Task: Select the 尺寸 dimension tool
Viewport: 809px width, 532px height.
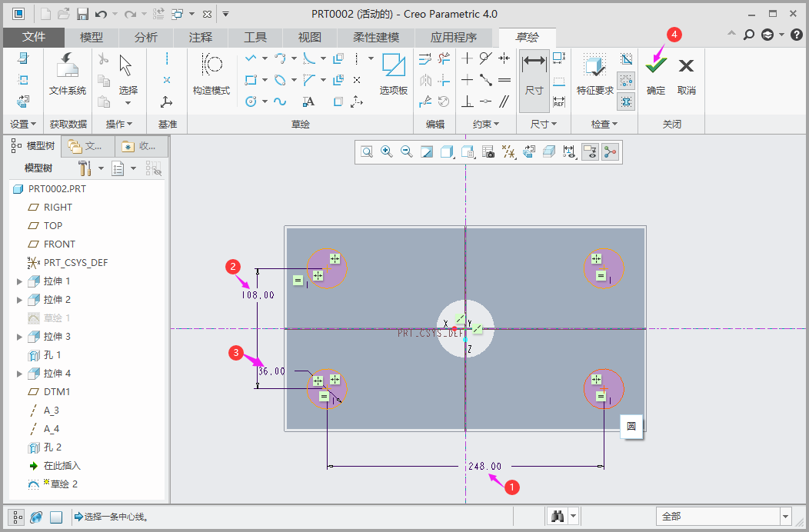Action: (x=534, y=74)
